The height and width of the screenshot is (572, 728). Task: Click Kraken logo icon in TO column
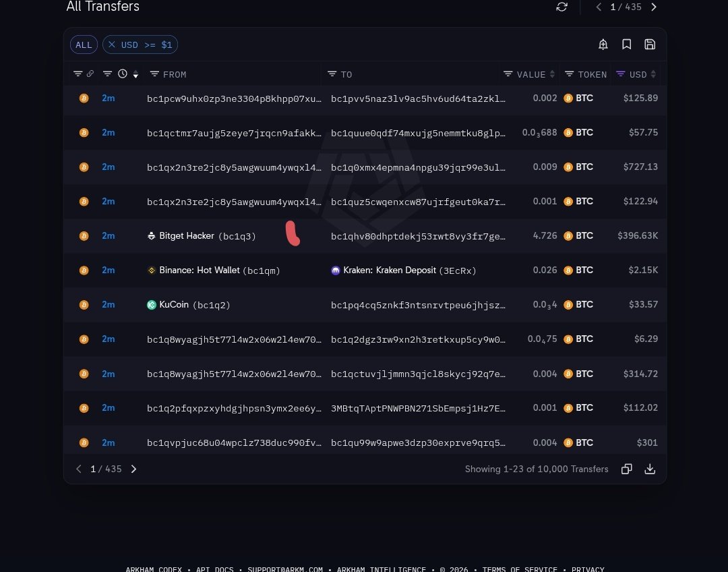(335, 270)
